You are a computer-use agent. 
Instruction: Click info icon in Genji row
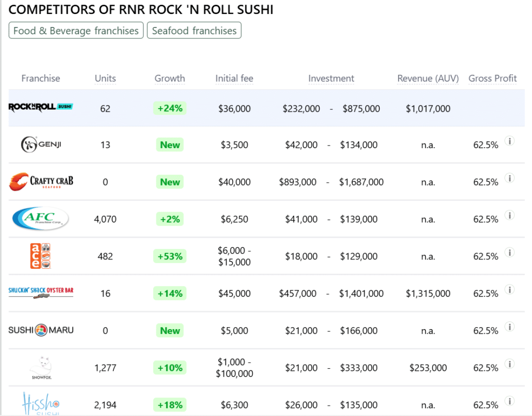pos(510,141)
